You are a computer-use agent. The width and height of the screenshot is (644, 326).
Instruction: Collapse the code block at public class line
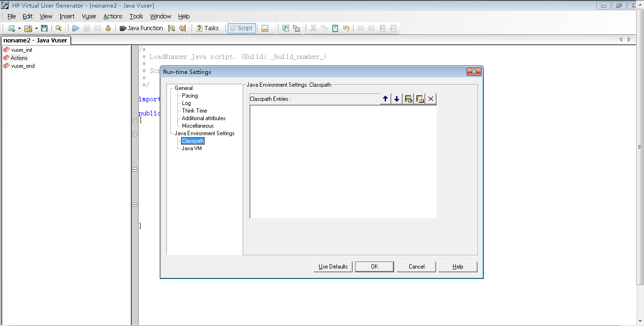click(135, 120)
